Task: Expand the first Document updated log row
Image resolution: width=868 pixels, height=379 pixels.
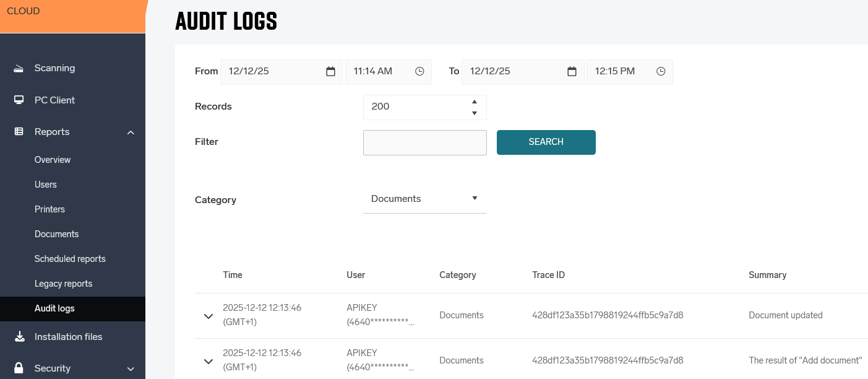Action: [x=208, y=316]
